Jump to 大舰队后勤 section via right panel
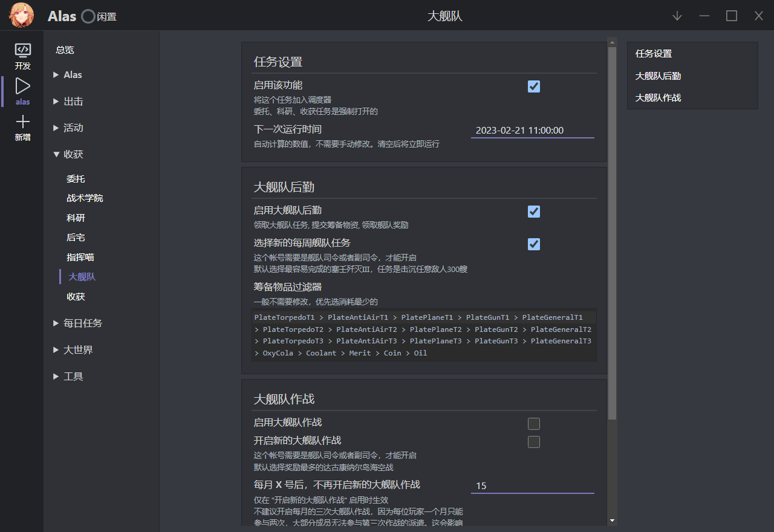 [x=659, y=76]
